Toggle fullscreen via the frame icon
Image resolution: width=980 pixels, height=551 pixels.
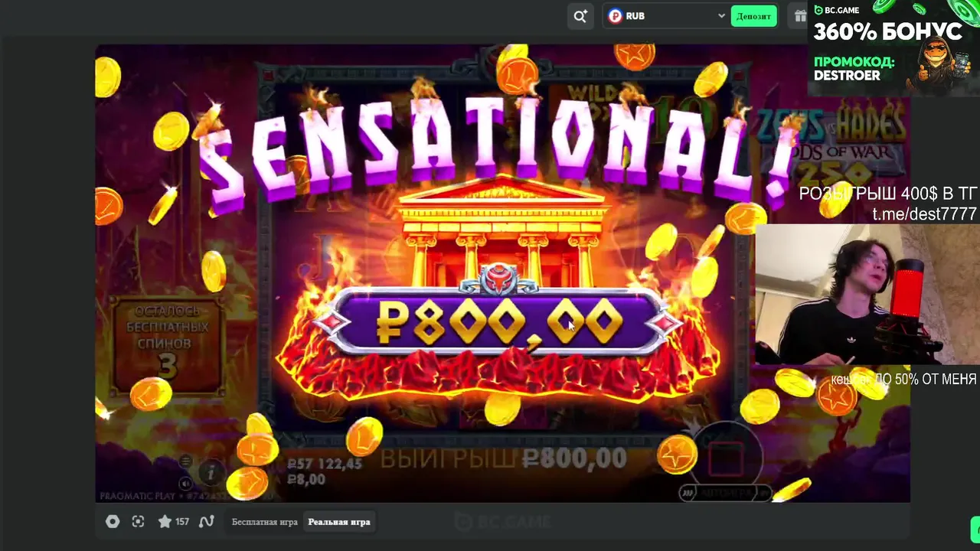click(138, 521)
